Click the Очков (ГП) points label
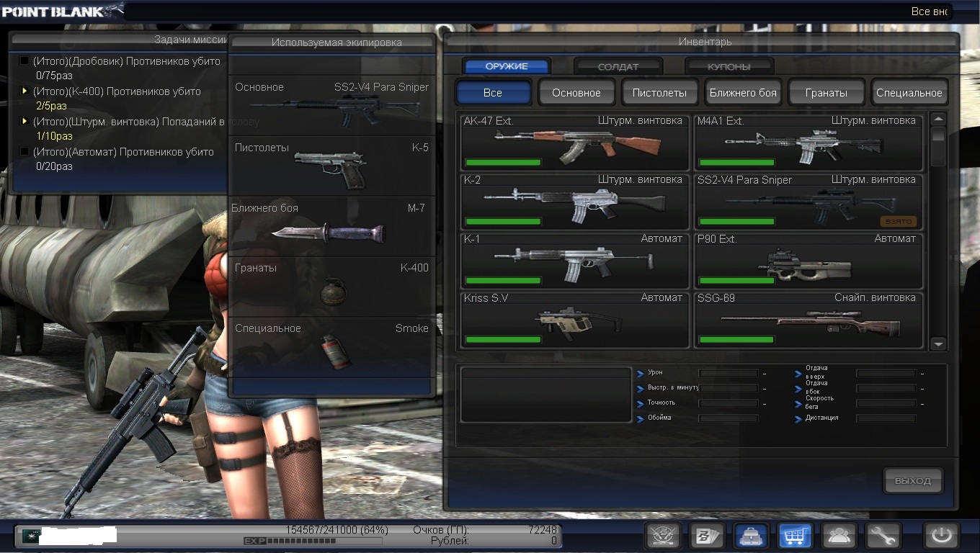The height and width of the screenshot is (553, 980). coord(440,530)
